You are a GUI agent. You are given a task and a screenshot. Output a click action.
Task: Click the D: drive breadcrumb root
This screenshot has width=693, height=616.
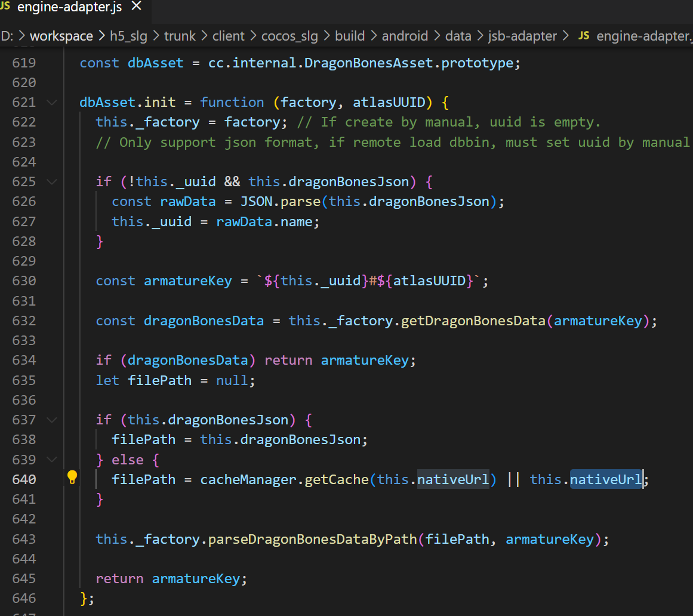7,36
